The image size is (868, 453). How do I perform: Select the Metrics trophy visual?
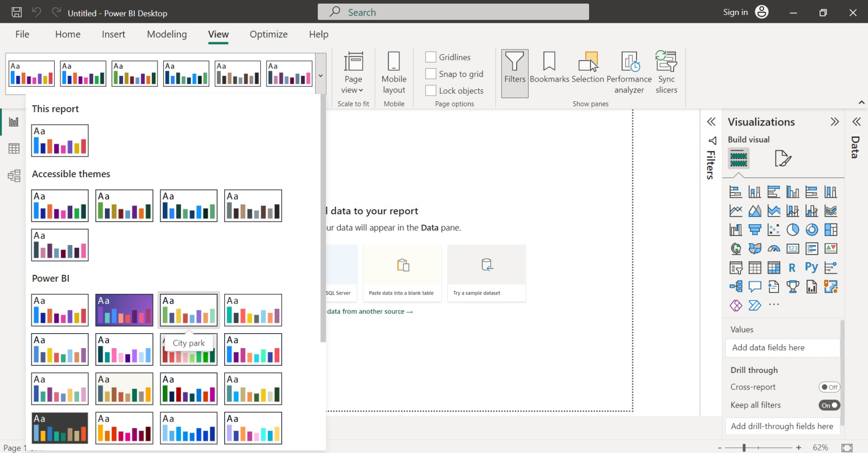pyautogui.click(x=793, y=287)
